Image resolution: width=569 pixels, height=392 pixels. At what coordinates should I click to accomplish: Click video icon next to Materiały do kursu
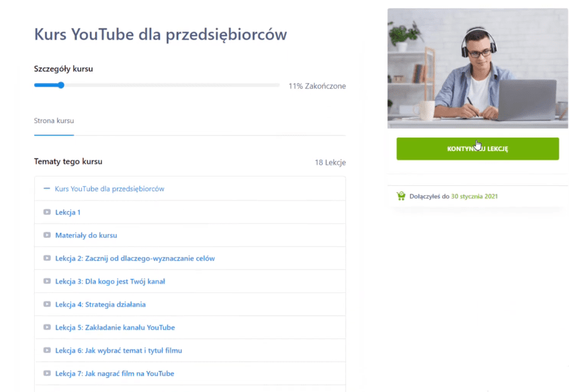pos(47,235)
